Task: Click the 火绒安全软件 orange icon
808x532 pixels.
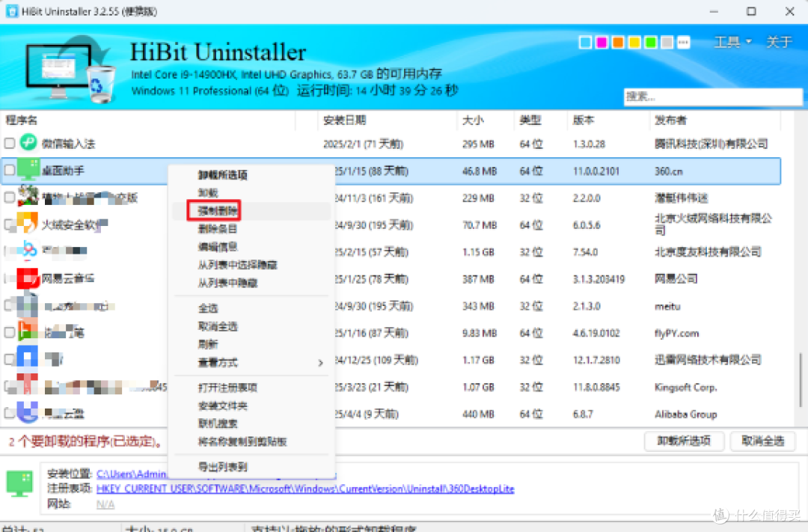Action: (x=28, y=223)
